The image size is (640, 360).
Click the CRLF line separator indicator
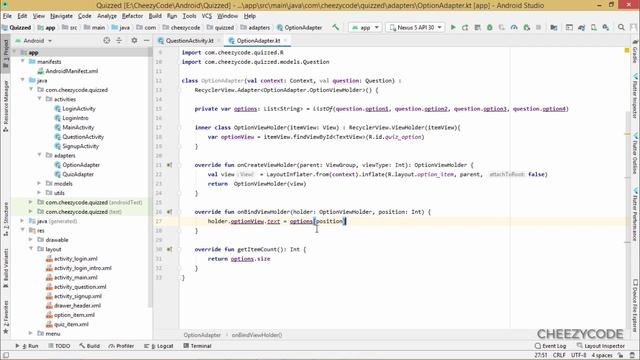[559, 355]
